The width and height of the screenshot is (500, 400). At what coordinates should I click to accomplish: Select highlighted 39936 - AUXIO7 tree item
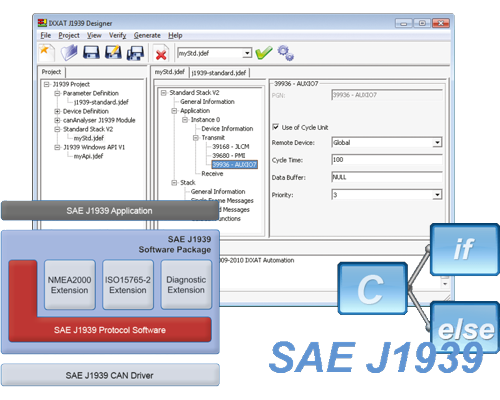tap(234, 165)
